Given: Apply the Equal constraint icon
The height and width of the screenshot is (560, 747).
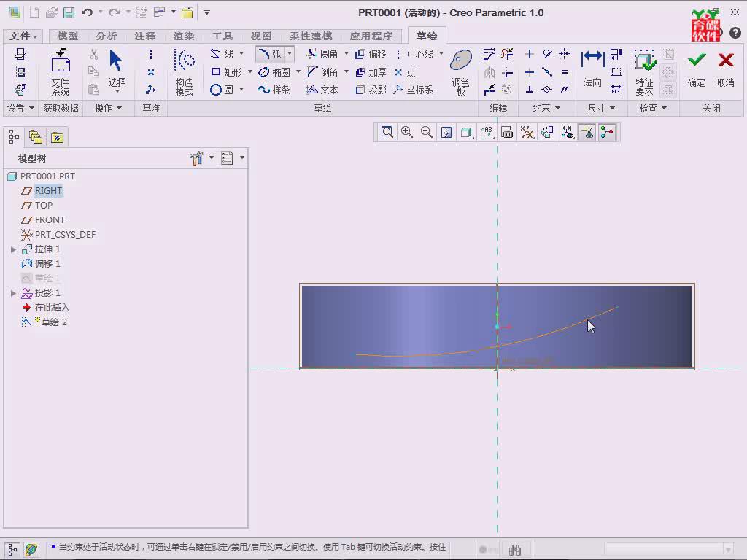Looking at the screenshot, I should tap(564, 72).
